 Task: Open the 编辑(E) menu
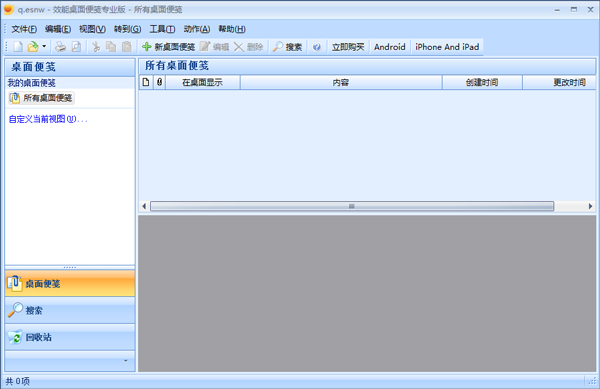coord(58,29)
